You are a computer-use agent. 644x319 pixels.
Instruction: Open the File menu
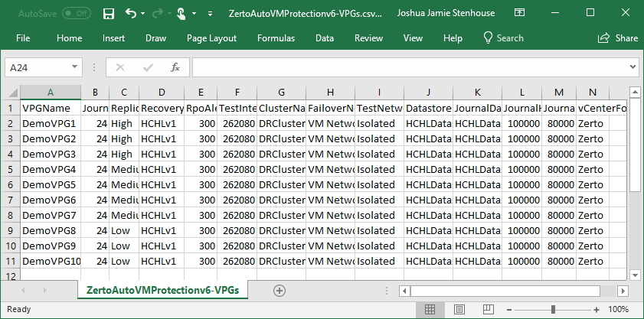point(23,38)
